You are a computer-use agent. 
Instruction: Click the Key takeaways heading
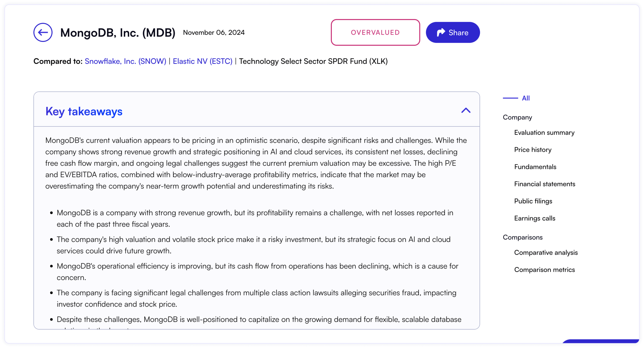pos(84,111)
